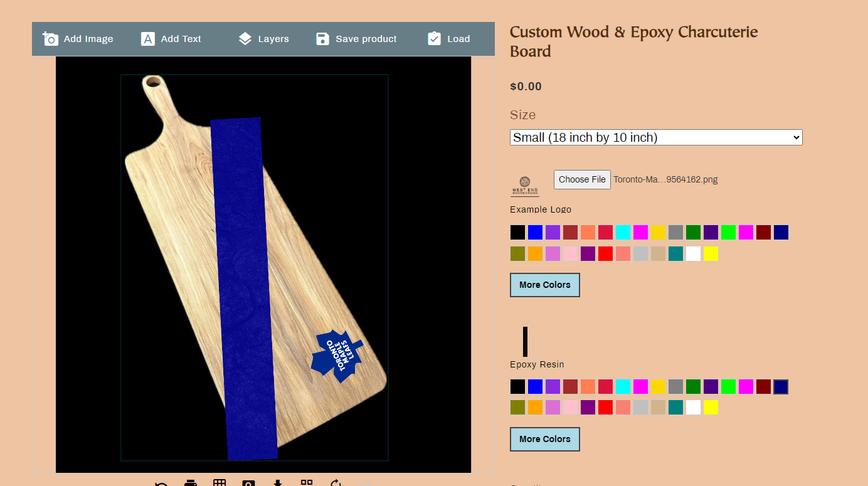
Task: Open the Layers panel from the toolbar
Action: point(263,39)
